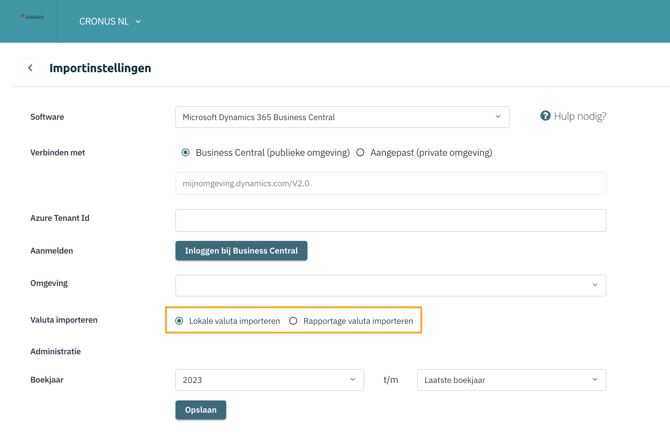The width and height of the screenshot is (670, 435).
Task: Open the Software dropdown
Action: pos(342,117)
